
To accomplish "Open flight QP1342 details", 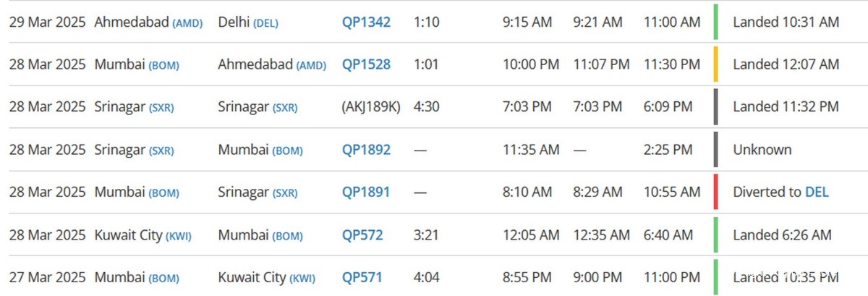I will coord(366,22).
